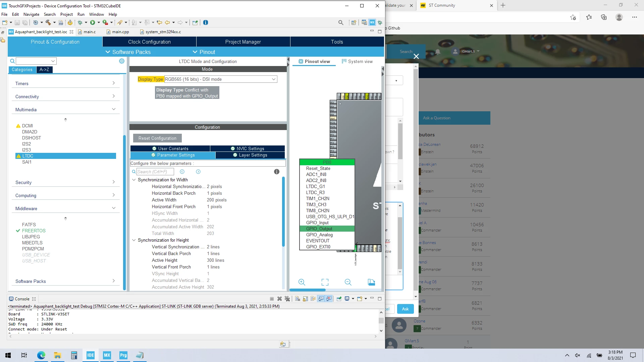
Task: Switch to Project Manager tab
Action: (x=243, y=42)
